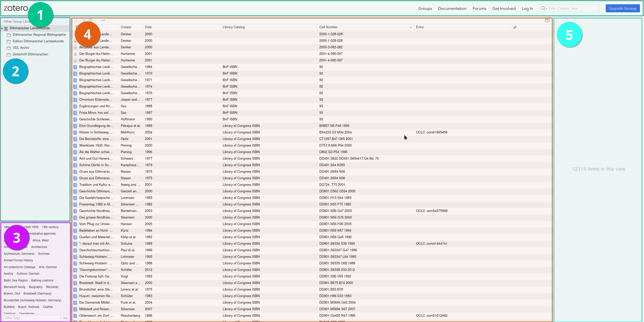Sort by the Extra column header
The width and height of the screenshot is (644, 322).
(x=420, y=27)
